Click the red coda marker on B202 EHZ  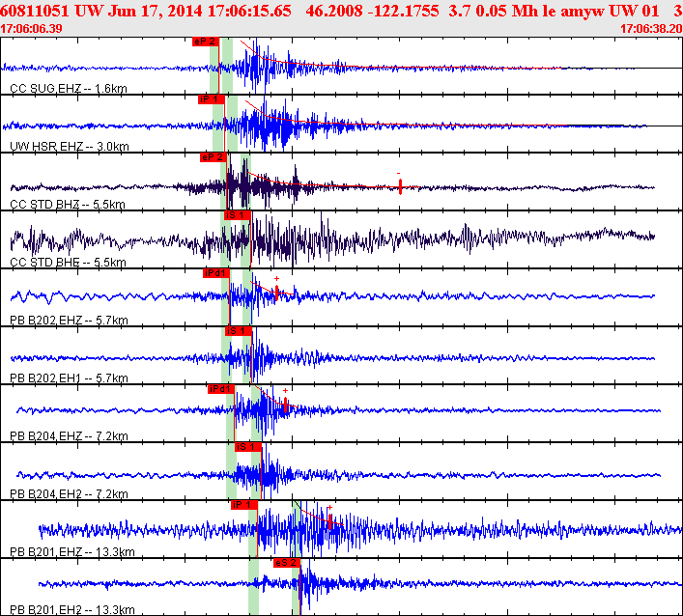tap(276, 293)
